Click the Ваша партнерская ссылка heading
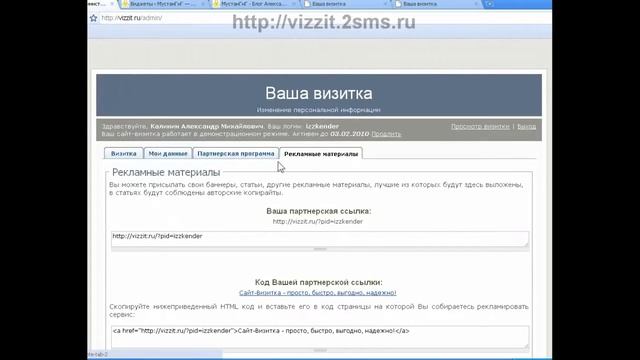 tap(319, 211)
